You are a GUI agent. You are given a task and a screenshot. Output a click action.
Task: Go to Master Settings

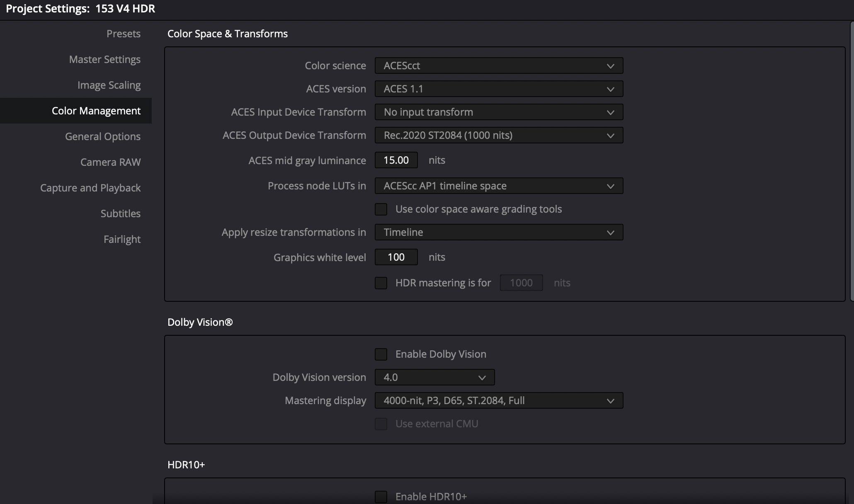tap(104, 59)
